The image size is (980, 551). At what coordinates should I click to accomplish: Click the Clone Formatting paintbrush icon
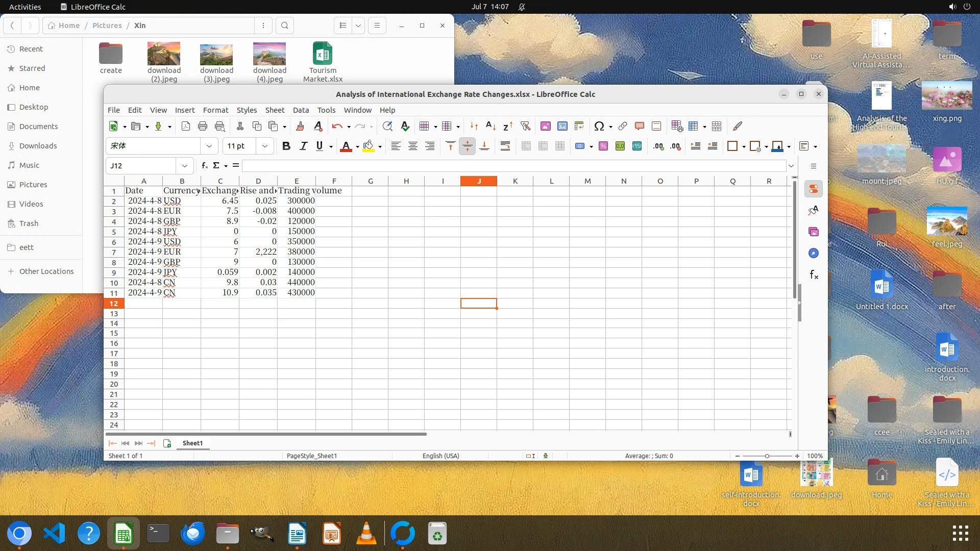tap(300, 126)
